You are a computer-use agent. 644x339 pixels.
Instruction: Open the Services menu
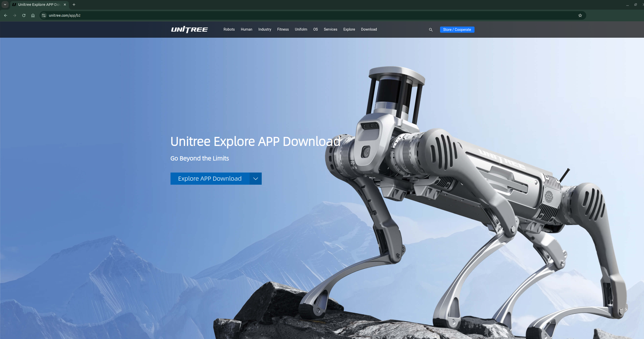(330, 29)
